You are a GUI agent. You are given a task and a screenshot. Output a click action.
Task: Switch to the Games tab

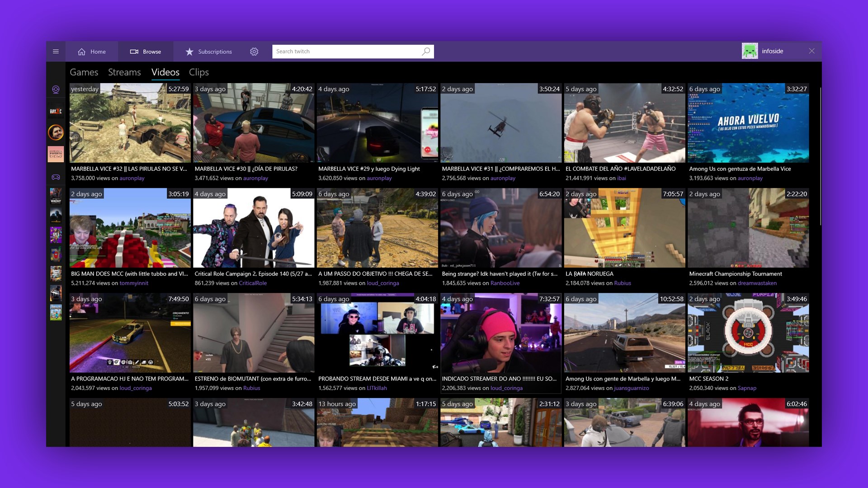pyautogui.click(x=84, y=72)
